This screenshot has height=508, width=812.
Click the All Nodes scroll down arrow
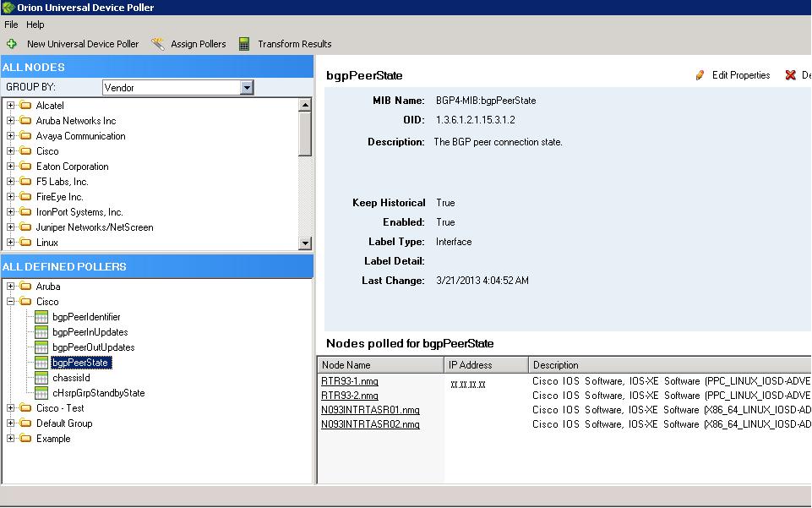[x=305, y=243]
